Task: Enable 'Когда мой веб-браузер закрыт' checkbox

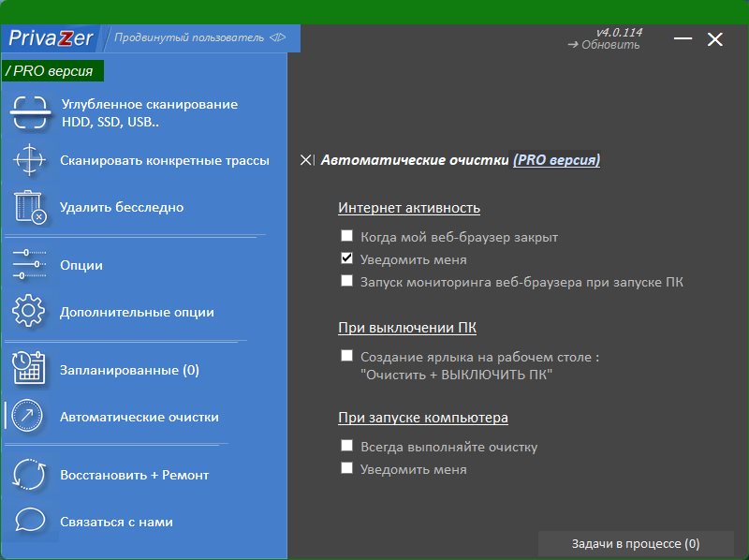Action: (347, 237)
